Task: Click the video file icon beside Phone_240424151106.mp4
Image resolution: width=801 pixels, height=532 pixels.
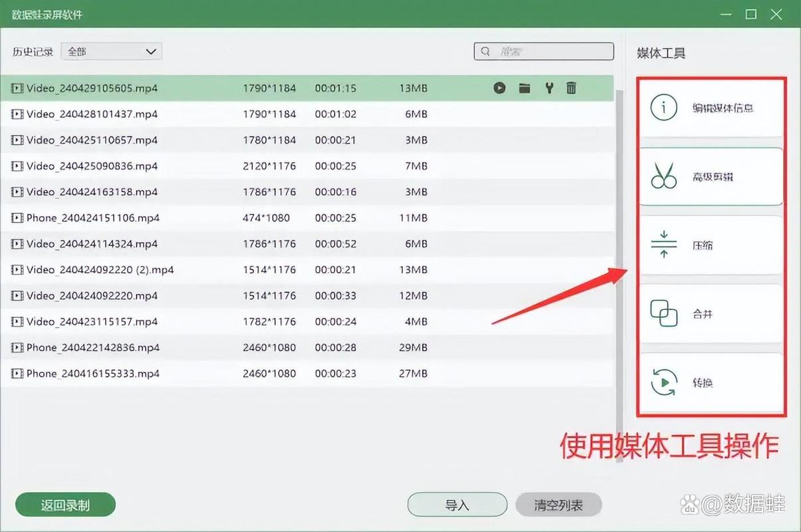Action: (17, 217)
